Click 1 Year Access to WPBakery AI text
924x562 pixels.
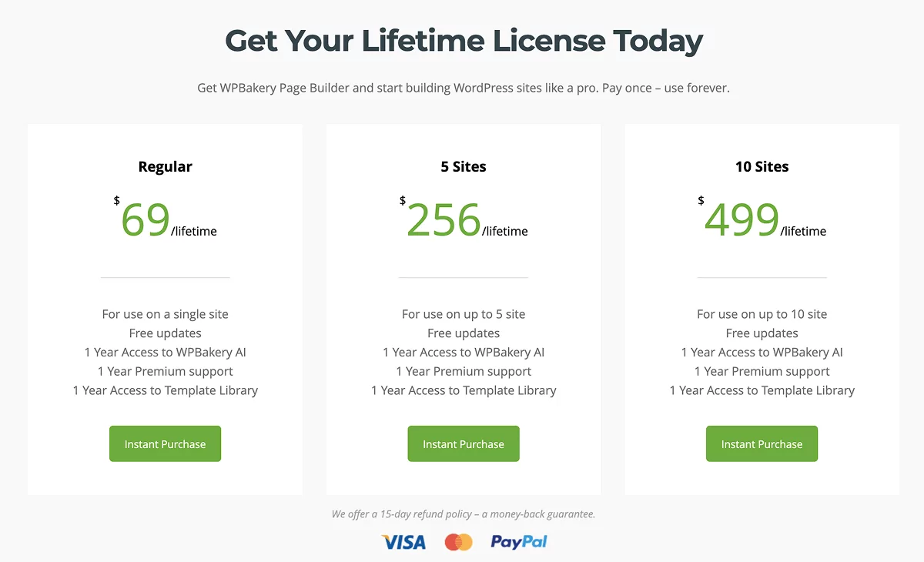(165, 352)
